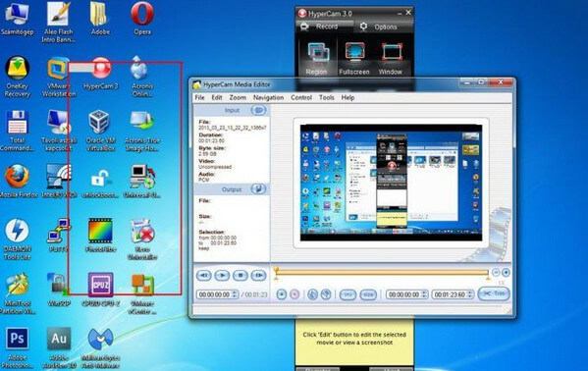Launch DAEMON Tools Lite icon
The image size is (588, 371).
click(x=18, y=239)
